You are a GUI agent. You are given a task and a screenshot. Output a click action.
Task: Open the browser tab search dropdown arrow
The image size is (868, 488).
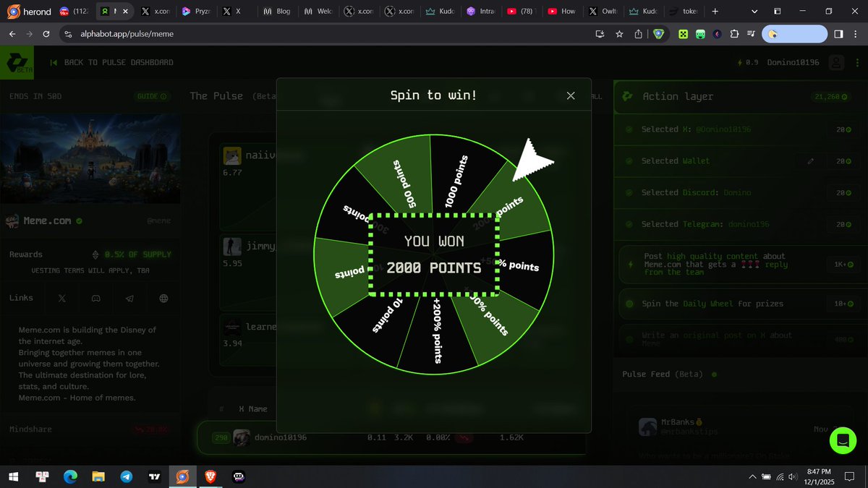(754, 11)
